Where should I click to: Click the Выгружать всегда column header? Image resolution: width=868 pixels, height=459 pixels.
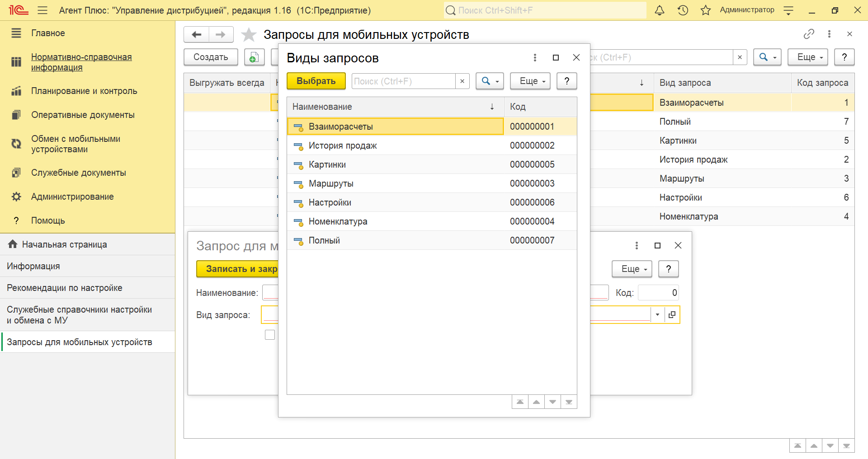227,83
